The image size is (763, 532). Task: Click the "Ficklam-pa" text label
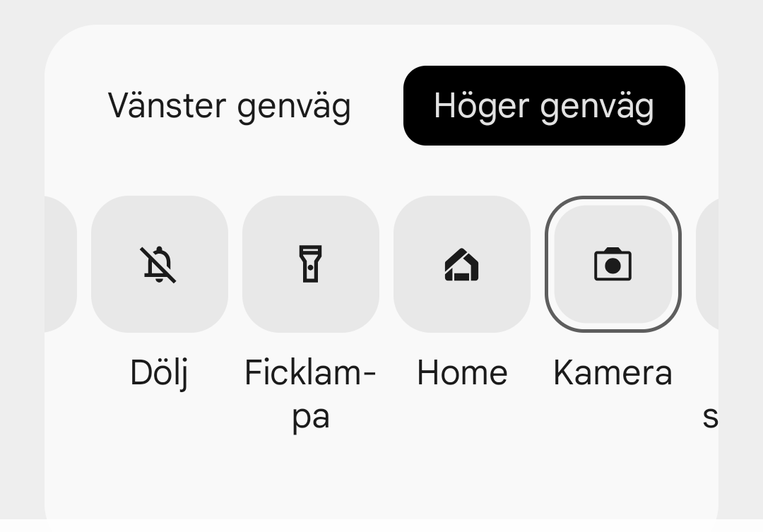coord(310,394)
